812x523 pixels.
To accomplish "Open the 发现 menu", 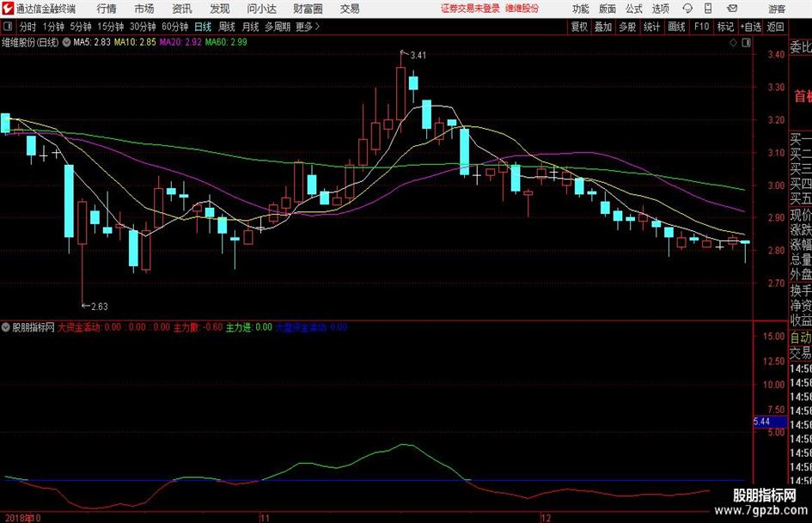I will tap(220, 9).
